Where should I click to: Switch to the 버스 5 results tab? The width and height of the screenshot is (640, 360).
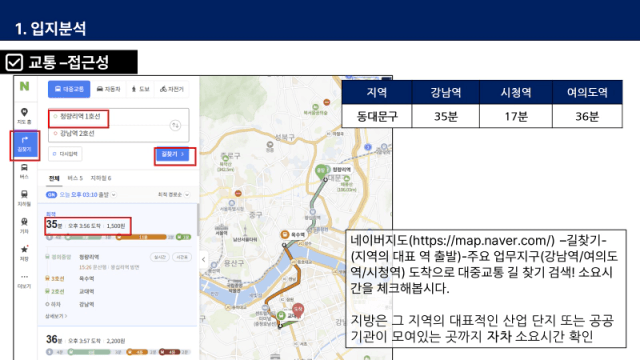pyautogui.click(x=75, y=178)
